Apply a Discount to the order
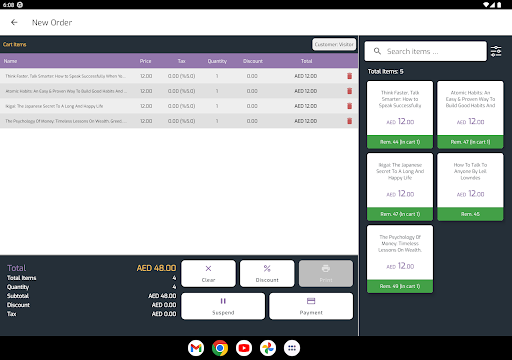The width and height of the screenshot is (512, 360). pyautogui.click(x=267, y=273)
